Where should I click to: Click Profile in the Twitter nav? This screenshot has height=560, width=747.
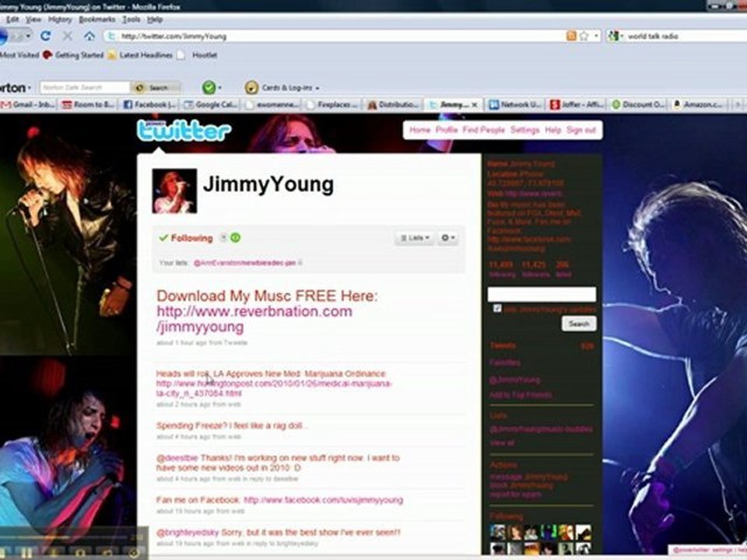pos(447,130)
